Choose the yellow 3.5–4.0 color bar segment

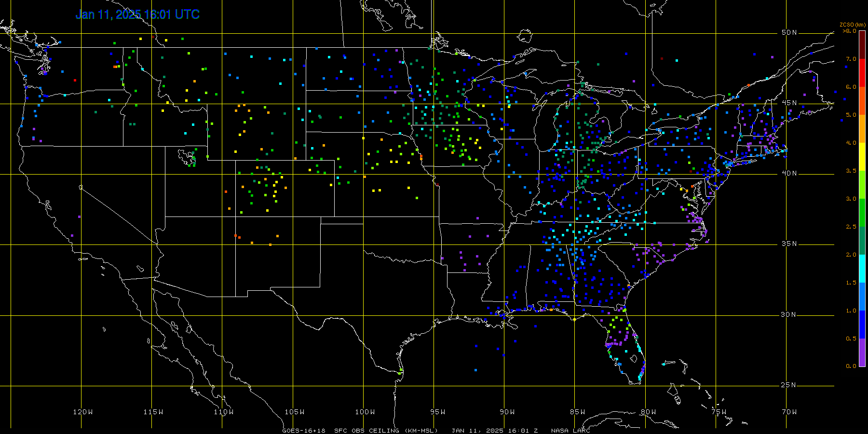pos(862,157)
